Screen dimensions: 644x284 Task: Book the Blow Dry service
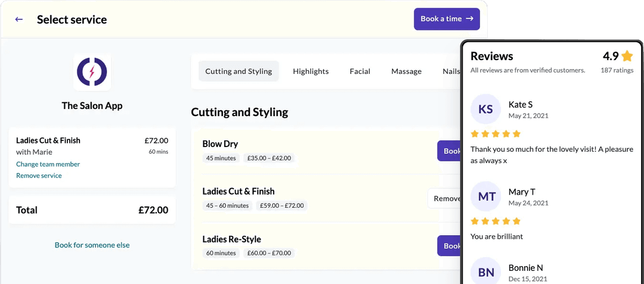point(449,151)
